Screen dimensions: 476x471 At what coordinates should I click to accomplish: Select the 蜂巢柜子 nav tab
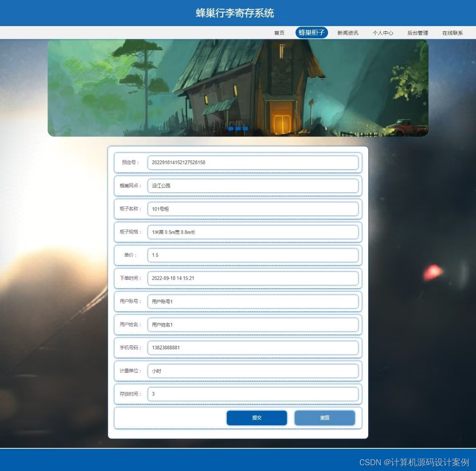coord(312,32)
